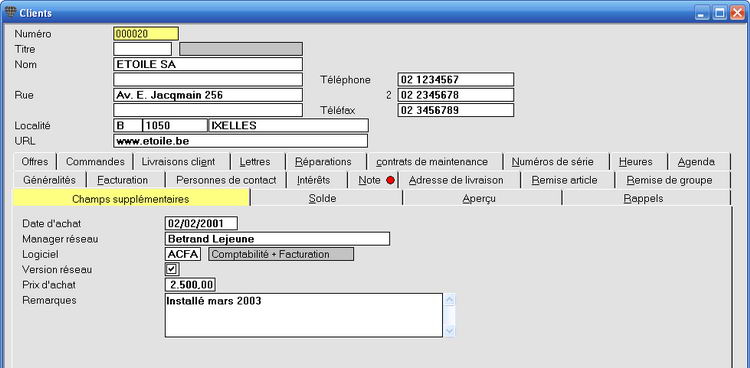Click the Comptabilité + Facturation description box
Image resolution: width=750 pixels, height=368 pixels.
281,254
